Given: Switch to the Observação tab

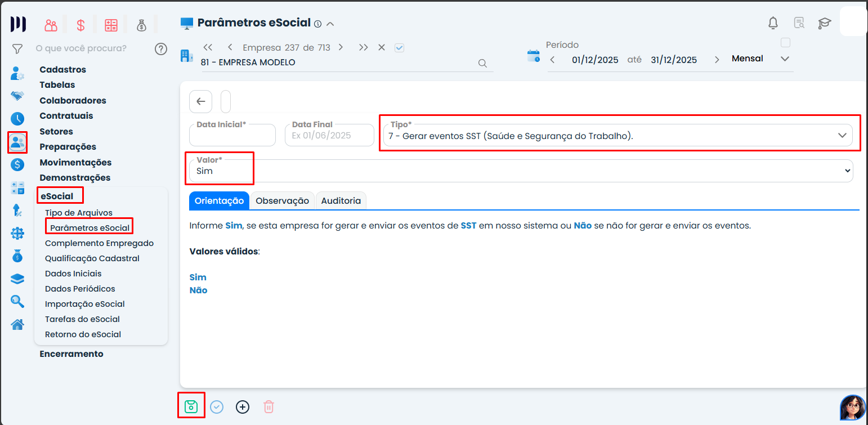Looking at the screenshot, I should click(282, 200).
